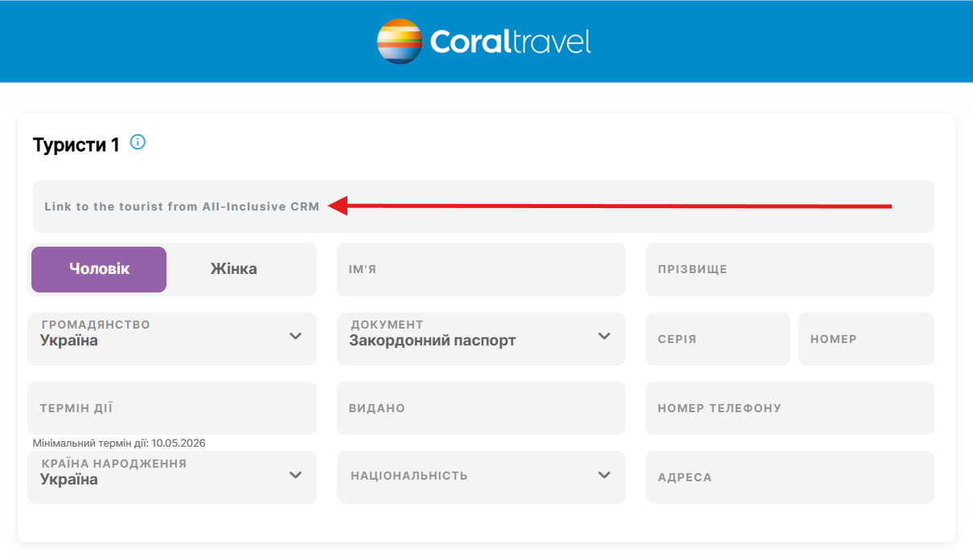Open the Громадянство dropdown showing Україна
This screenshot has width=973, height=560.
(171, 338)
